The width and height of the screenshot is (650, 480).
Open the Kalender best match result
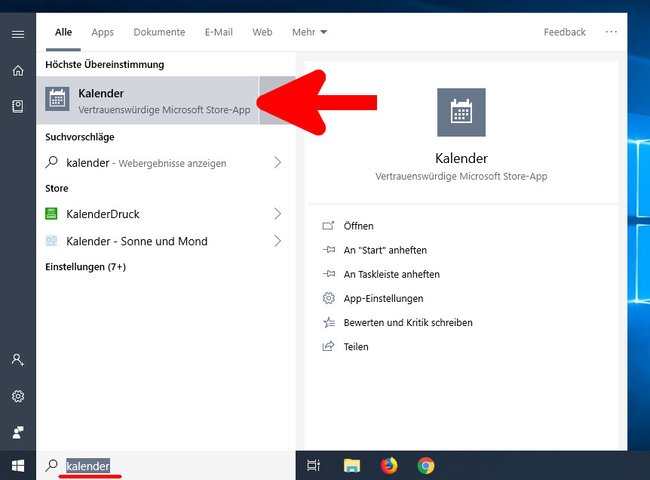coord(148,100)
